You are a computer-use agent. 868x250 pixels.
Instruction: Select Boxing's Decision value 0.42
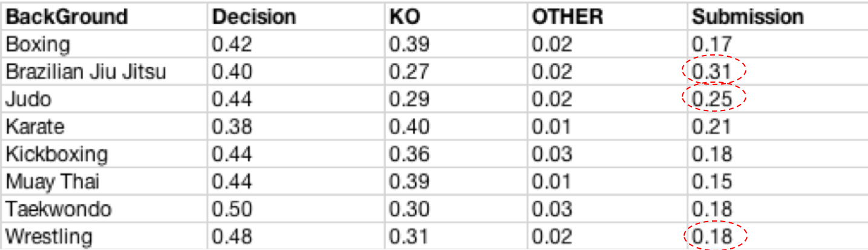232,45
